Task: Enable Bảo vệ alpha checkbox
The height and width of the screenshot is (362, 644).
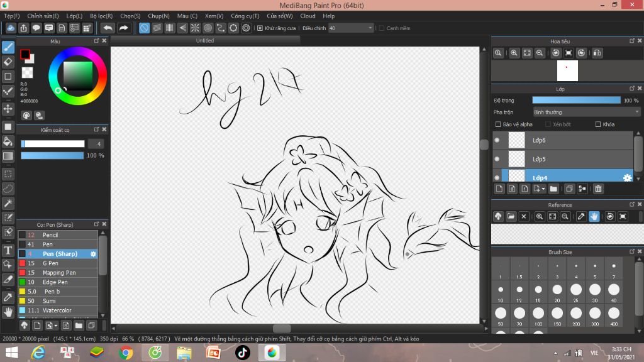Action: point(498,124)
